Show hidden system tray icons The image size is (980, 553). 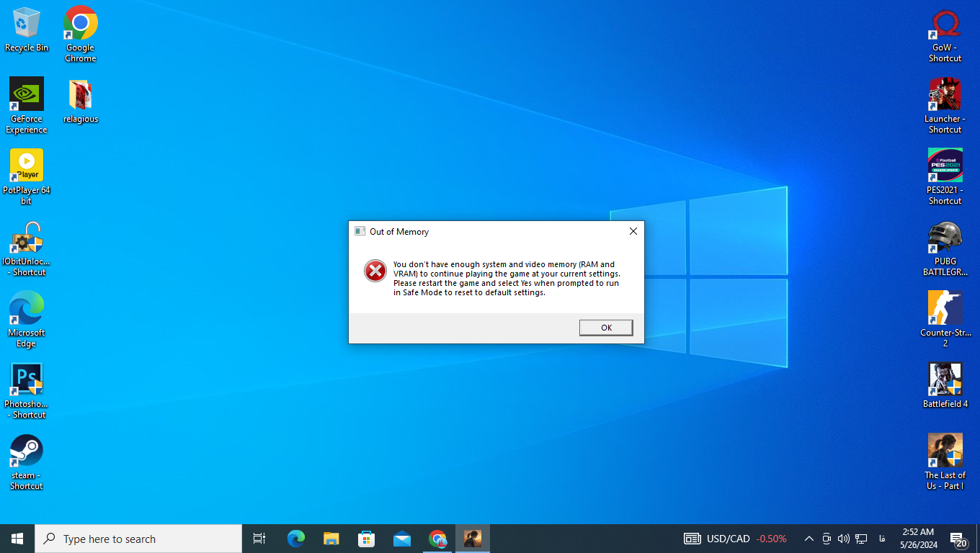[808, 539]
